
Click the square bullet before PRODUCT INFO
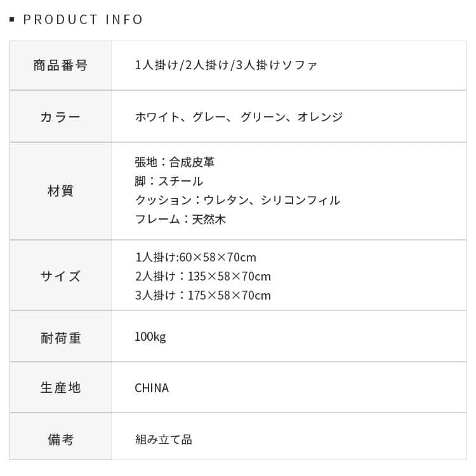click(12, 20)
